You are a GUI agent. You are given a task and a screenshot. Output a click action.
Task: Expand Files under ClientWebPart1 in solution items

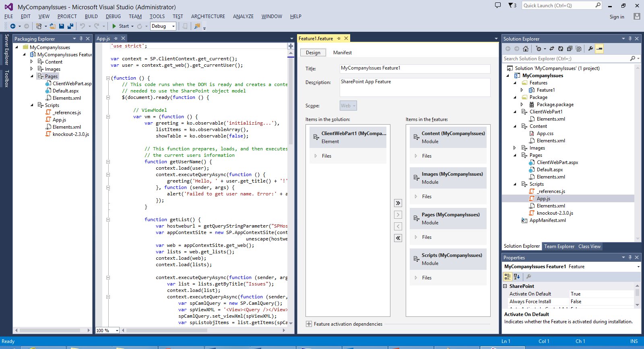(x=316, y=156)
